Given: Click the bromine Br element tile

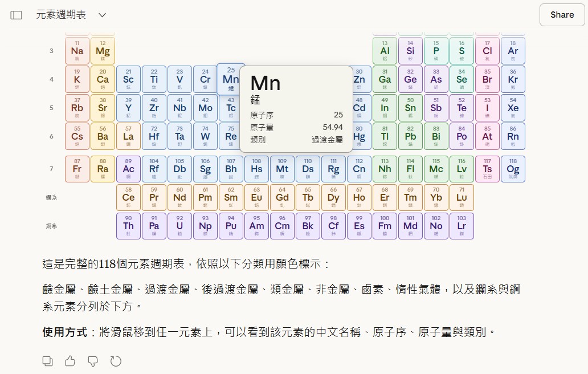Looking at the screenshot, I should (487, 79).
